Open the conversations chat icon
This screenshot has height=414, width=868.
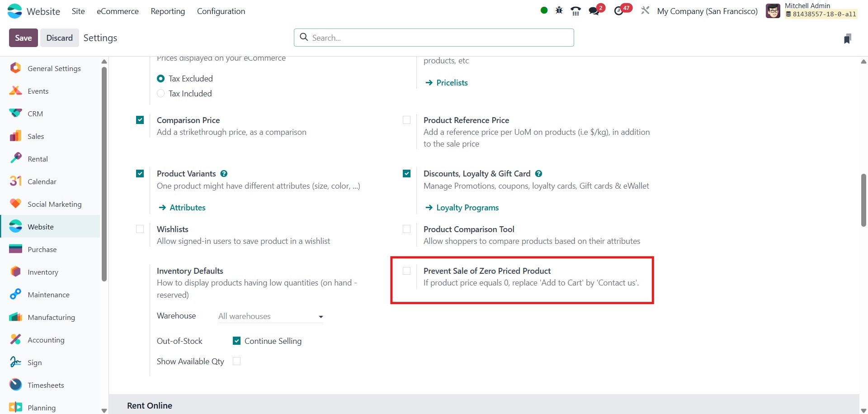pyautogui.click(x=594, y=11)
